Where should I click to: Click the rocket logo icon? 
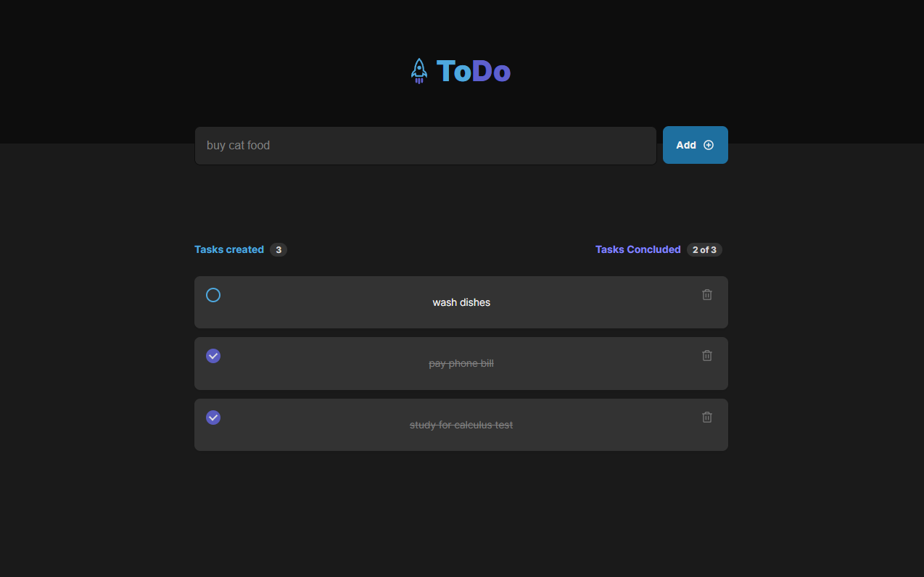click(419, 71)
